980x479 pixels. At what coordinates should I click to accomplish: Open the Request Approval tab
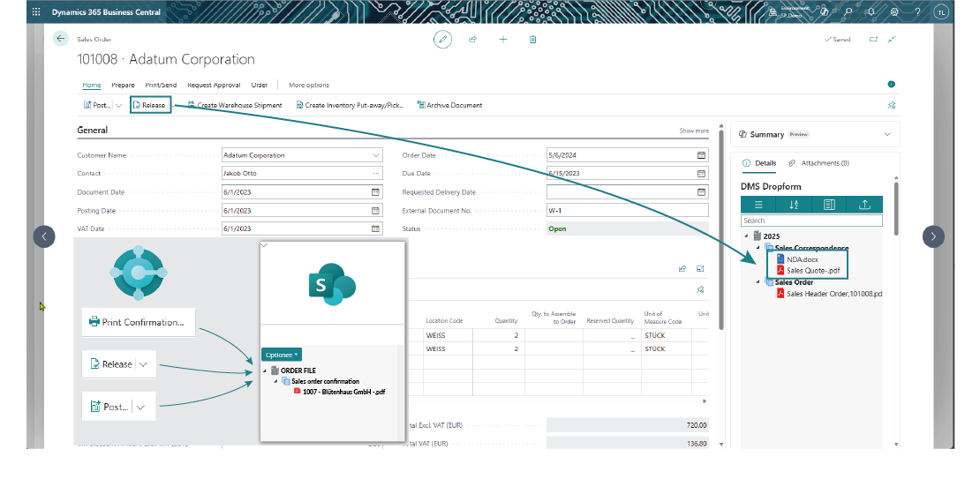[215, 85]
